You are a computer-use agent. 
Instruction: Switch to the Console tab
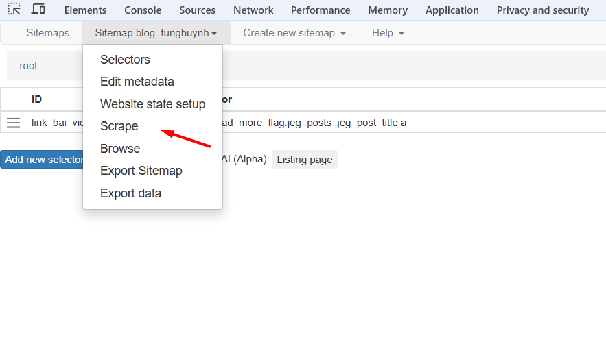[x=143, y=10]
